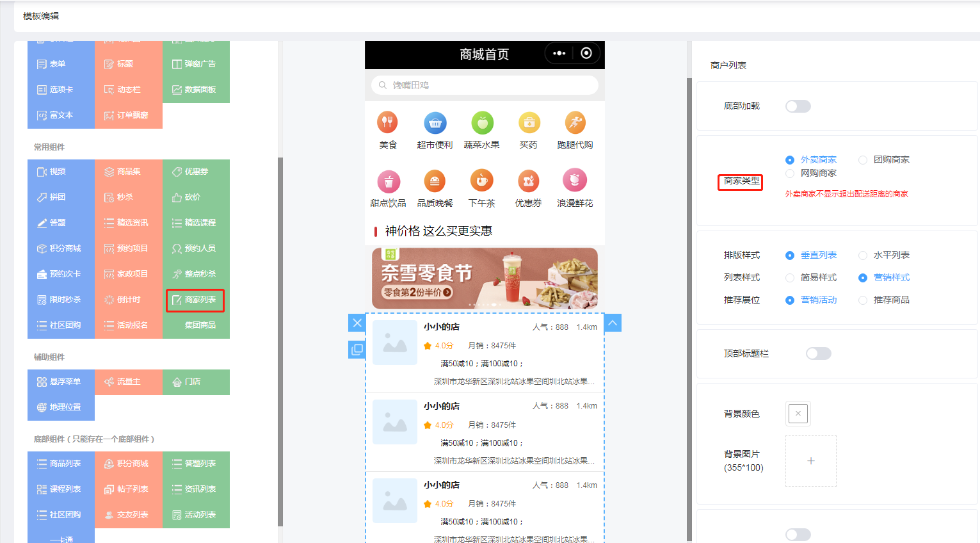
Task: Click the search field 馋嘴田鸡
Action: pyautogui.click(x=485, y=85)
